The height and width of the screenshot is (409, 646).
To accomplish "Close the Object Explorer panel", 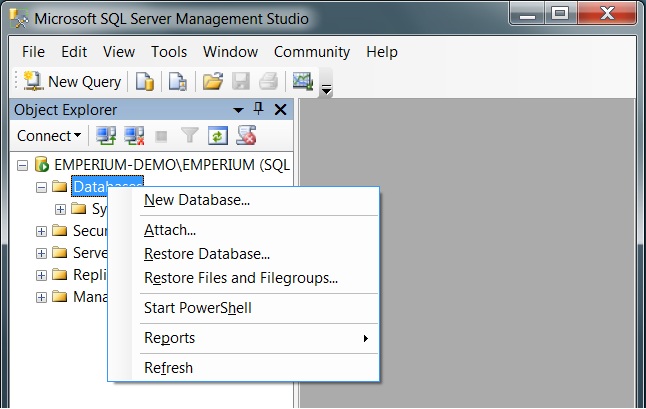I will tap(280, 110).
